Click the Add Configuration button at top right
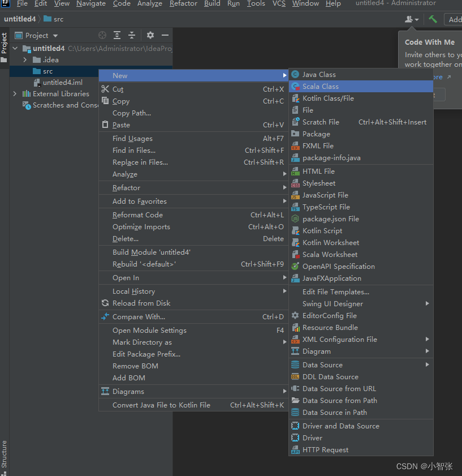462x476 pixels. coord(454,19)
